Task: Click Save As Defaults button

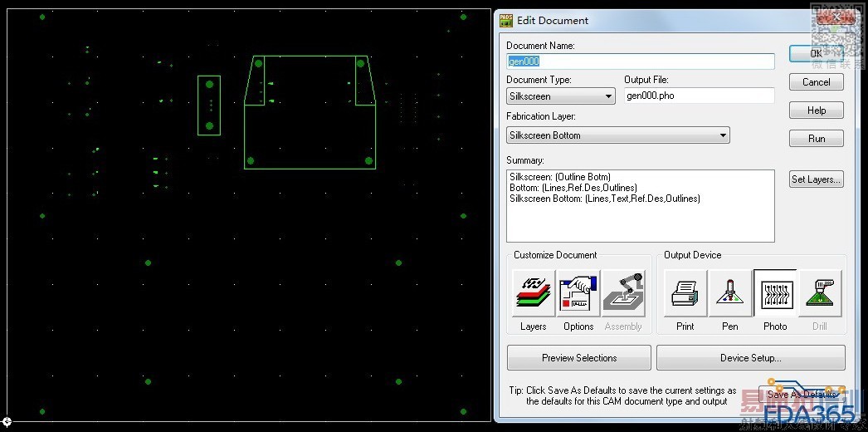Action: pyautogui.click(x=802, y=395)
